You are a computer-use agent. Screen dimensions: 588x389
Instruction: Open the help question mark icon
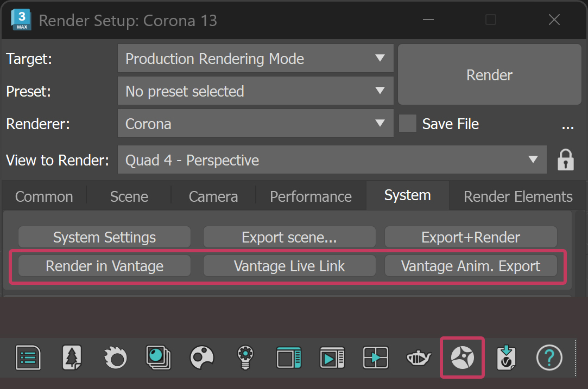[549, 358]
